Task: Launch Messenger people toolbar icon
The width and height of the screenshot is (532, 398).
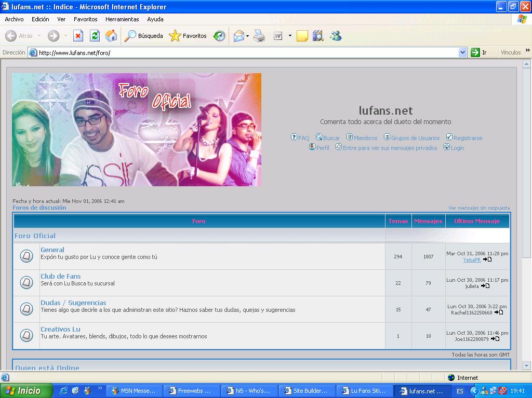Action: pos(336,36)
